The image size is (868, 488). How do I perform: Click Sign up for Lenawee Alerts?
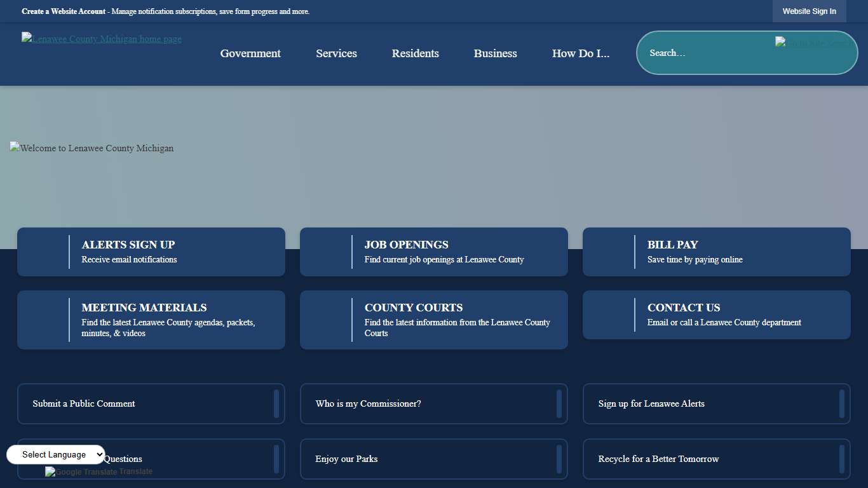click(651, 403)
